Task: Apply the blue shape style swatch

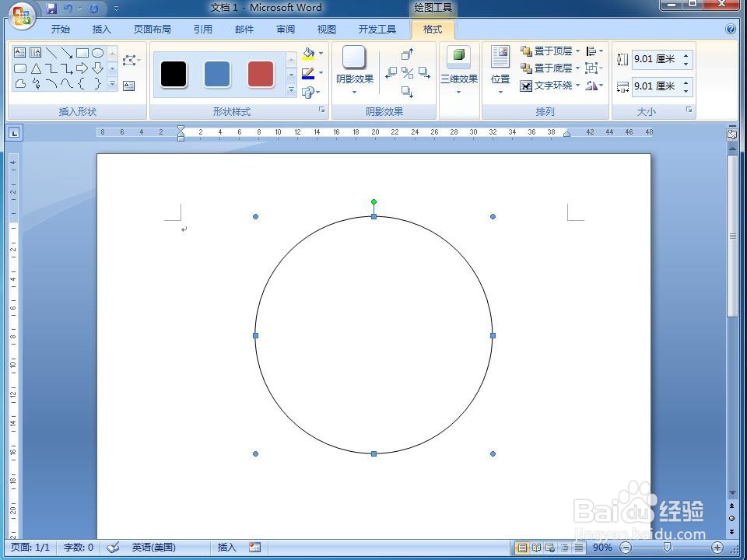Action: 217,74
